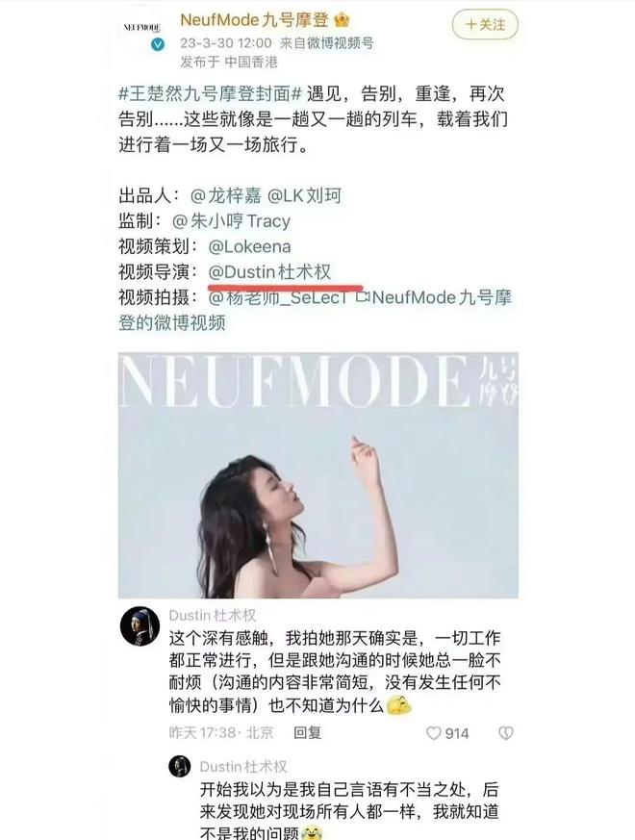Viewport: 635px width, 840px height.
Task: Click the video icon before NeufMode微博视频
Action: tap(364, 296)
